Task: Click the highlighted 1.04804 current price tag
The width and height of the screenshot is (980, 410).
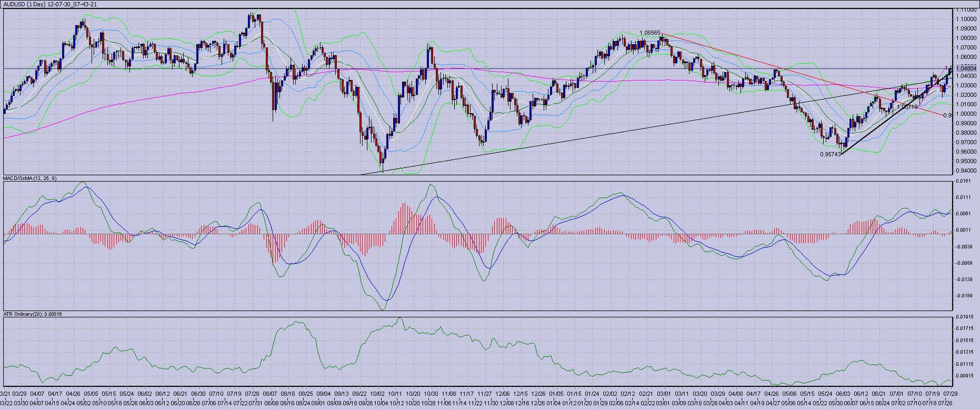Action: pyautogui.click(x=966, y=68)
